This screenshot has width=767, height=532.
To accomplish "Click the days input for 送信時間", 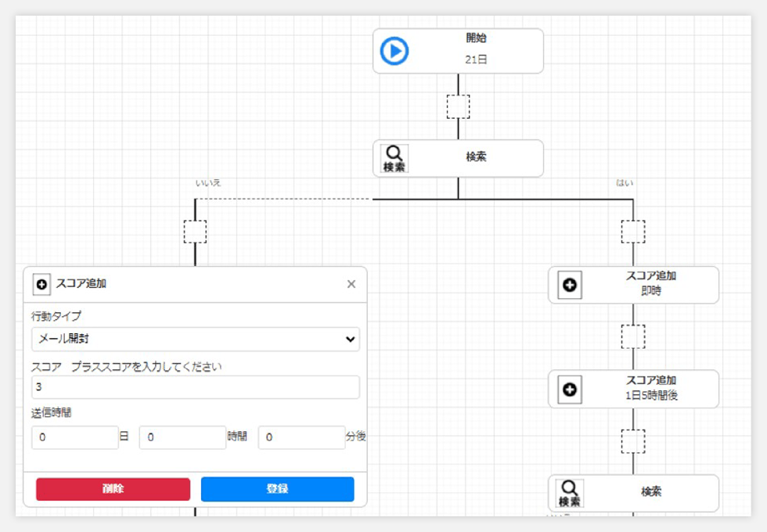I will 75,437.
